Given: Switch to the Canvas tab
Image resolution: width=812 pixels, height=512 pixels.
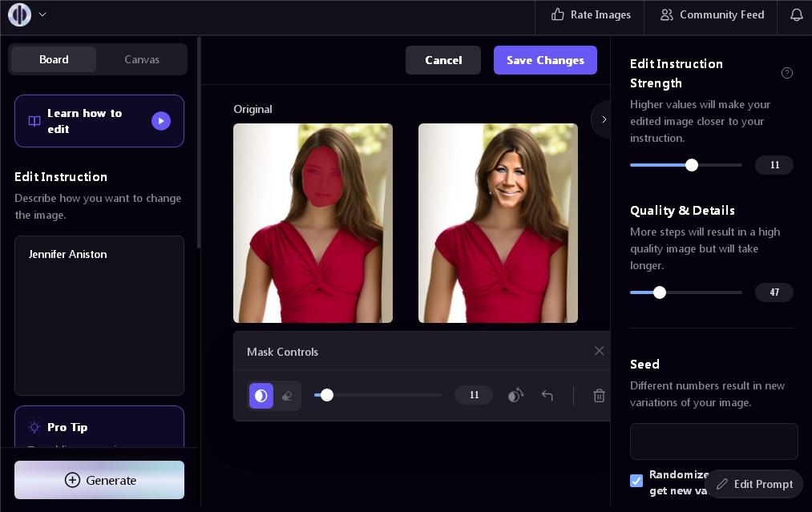Looking at the screenshot, I should [x=142, y=59].
